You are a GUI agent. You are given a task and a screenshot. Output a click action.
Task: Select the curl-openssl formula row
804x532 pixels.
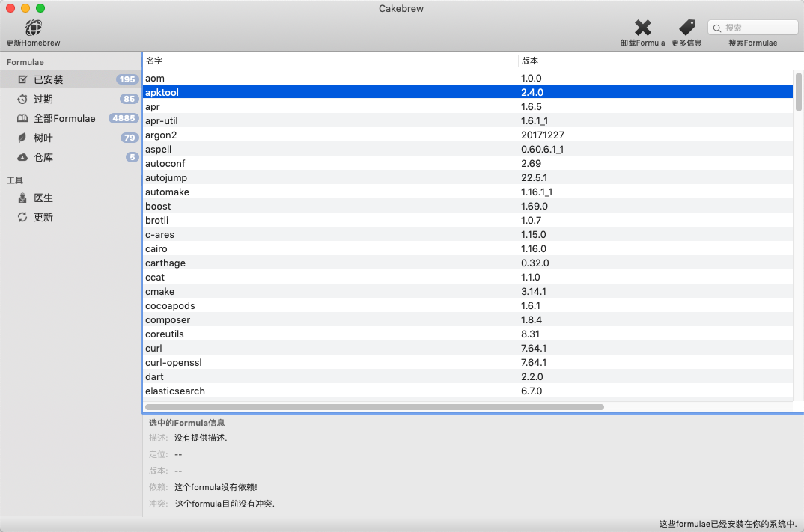pyautogui.click(x=468, y=362)
